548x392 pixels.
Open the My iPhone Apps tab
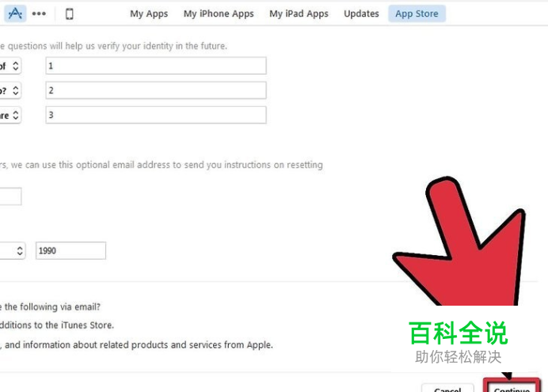pos(219,13)
